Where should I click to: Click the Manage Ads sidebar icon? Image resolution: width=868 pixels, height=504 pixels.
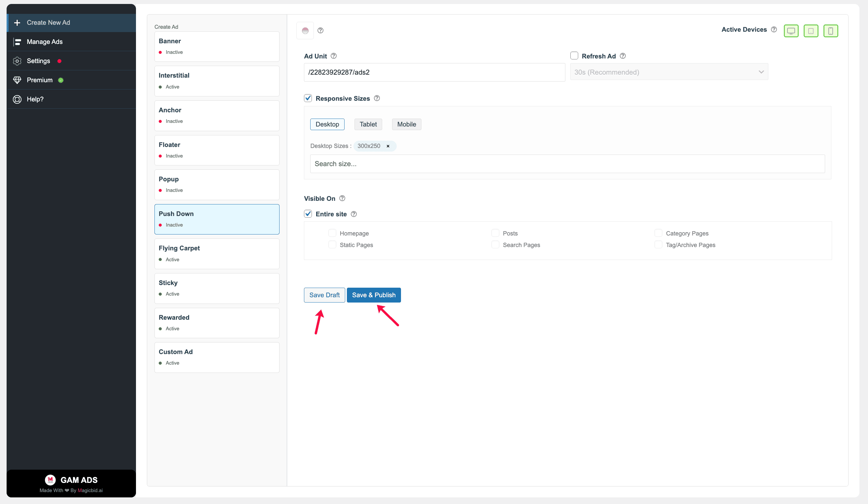(17, 42)
